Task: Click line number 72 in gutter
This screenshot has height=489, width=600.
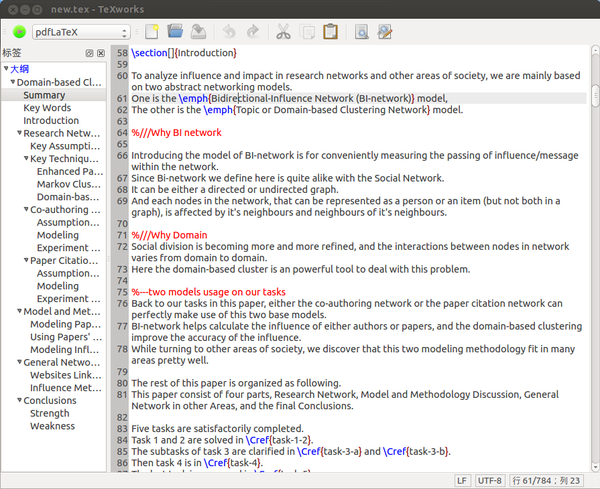Action: coord(122,247)
